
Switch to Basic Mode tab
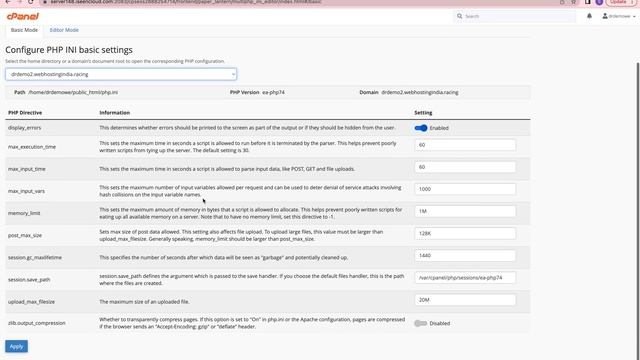click(x=24, y=30)
